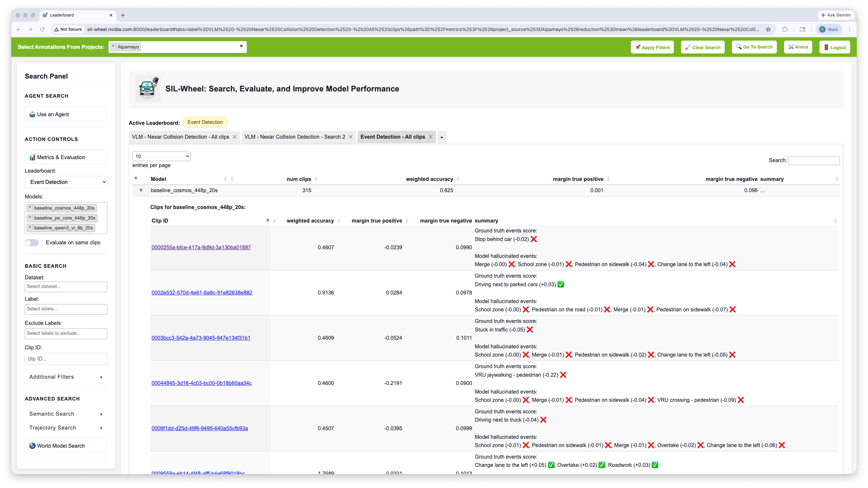
Task: Remove baseline_qwen3_vl_8b_20s model tag
Action: click(30, 227)
